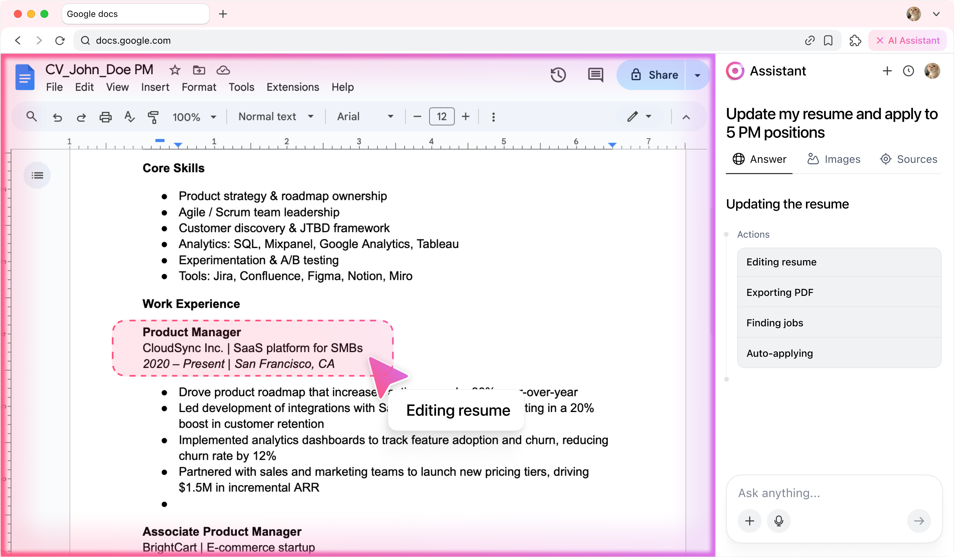This screenshot has height=557, width=980.
Task: Open browser profile dropdown chevron
Action: (936, 14)
